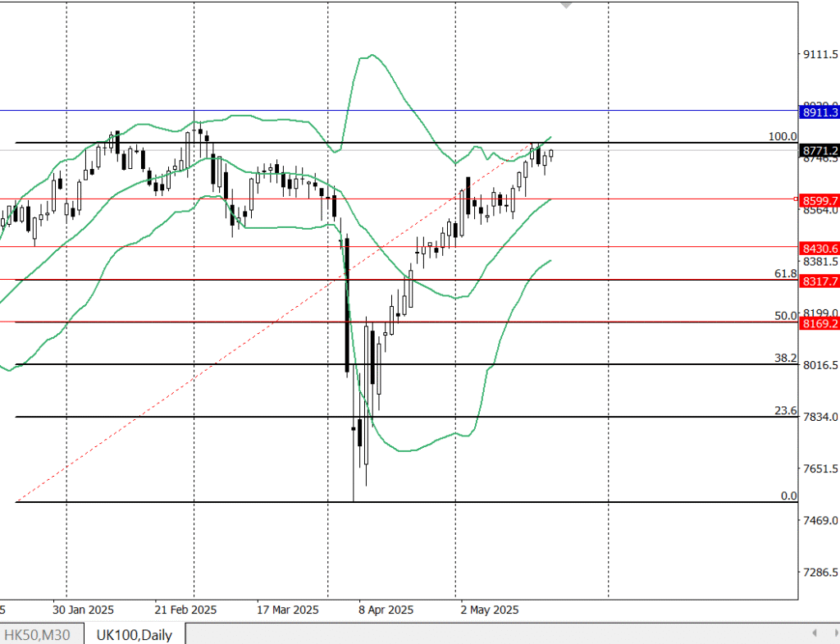This screenshot has height=644, width=840.
Task: Click the right tab-scroll arrow
Action: click(831, 633)
